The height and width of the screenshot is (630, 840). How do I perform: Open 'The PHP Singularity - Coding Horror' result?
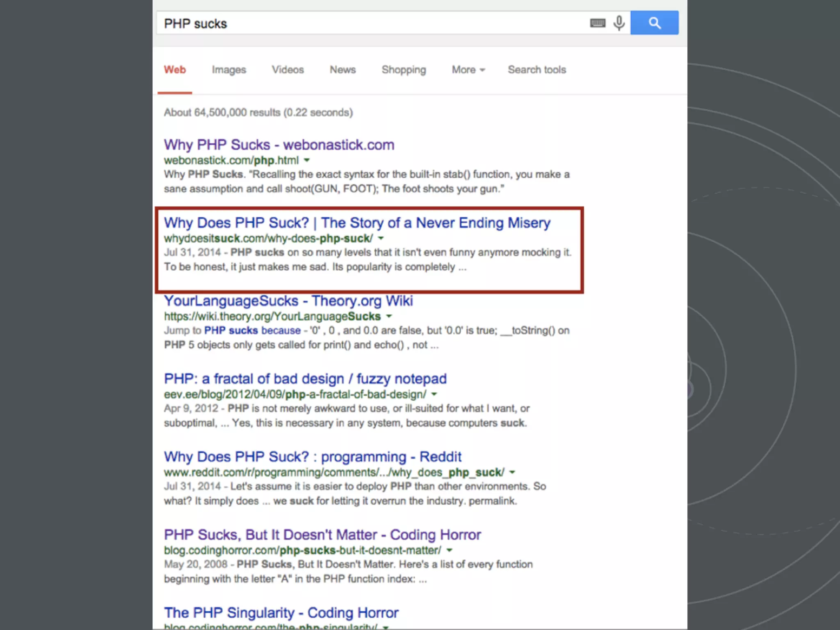point(281,613)
